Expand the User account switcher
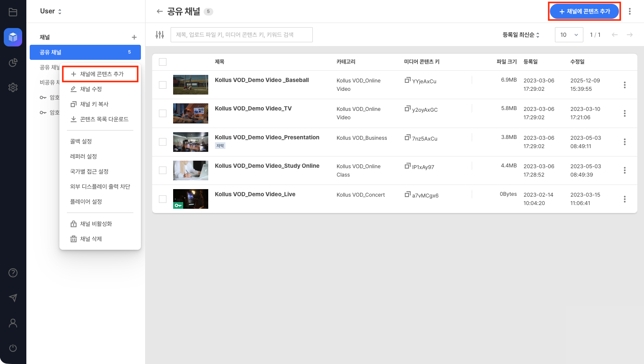This screenshot has width=644, height=364. (51, 11)
